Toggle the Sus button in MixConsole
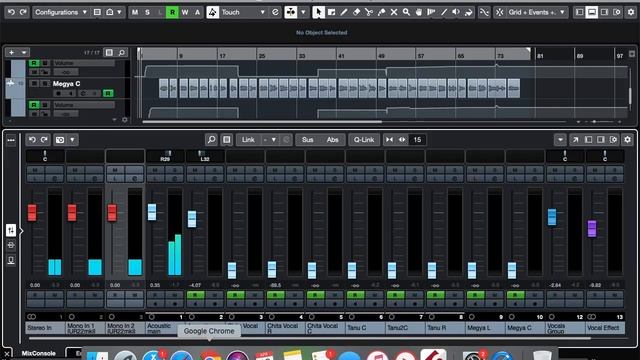Image resolution: width=640 pixels, height=360 pixels. (x=307, y=140)
